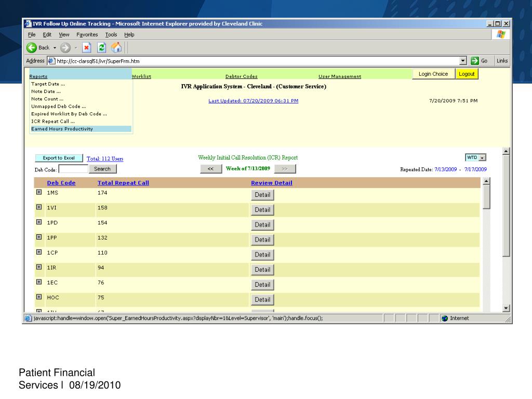Open Detail for the 1PD row
The height and width of the screenshot is (399, 532).
coord(262,225)
